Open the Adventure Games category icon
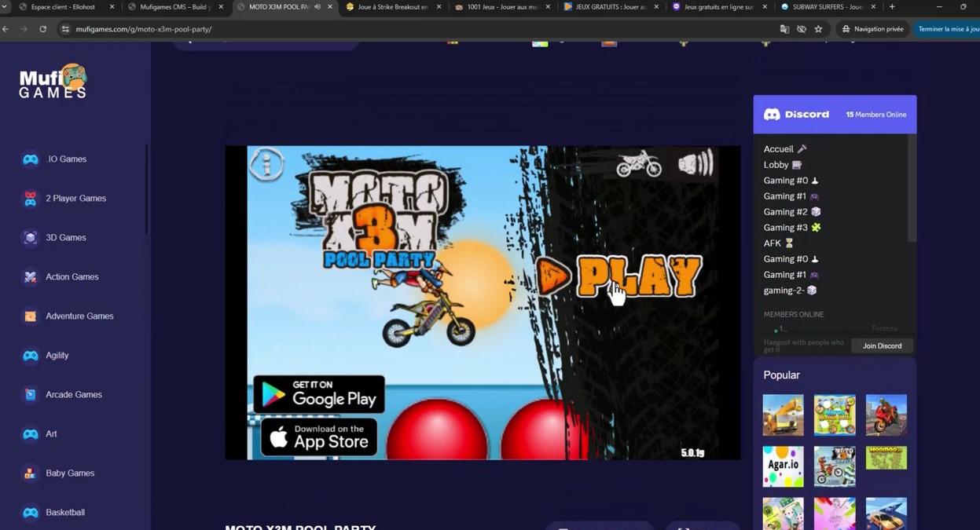The height and width of the screenshot is (530, 980). click(30, 316)
